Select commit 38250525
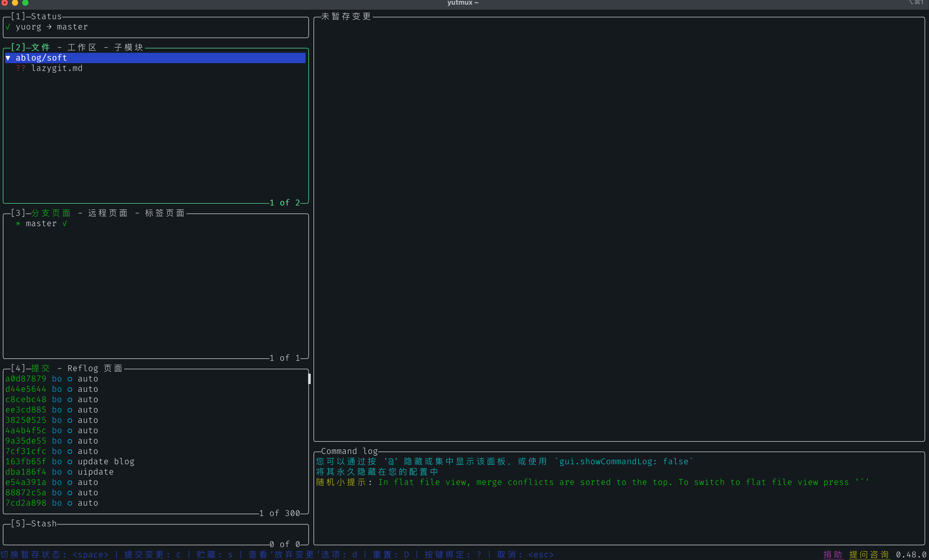This screenshot has height=560, width=929. (155, 420)
